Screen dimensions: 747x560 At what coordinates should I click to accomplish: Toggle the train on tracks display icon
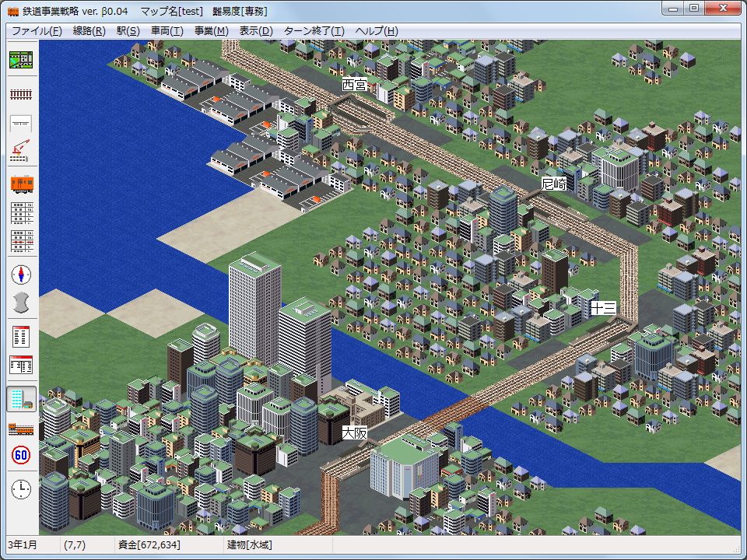point(21,428)
